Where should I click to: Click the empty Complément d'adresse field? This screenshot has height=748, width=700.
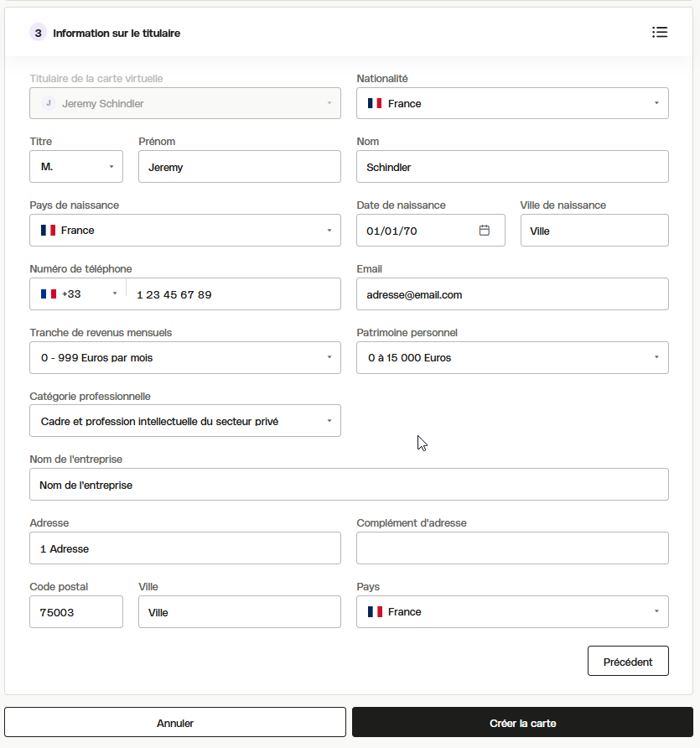(512, 548)
